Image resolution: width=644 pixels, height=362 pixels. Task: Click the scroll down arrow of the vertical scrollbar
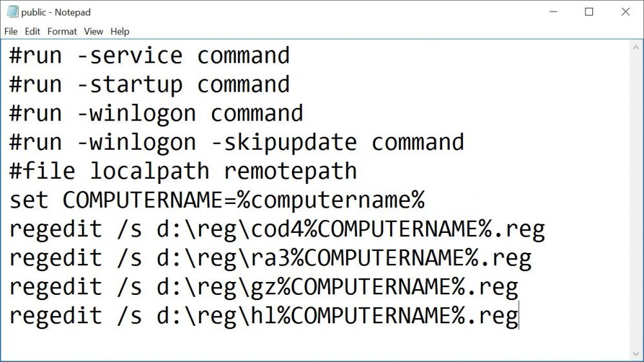click(x=636, y=353)
